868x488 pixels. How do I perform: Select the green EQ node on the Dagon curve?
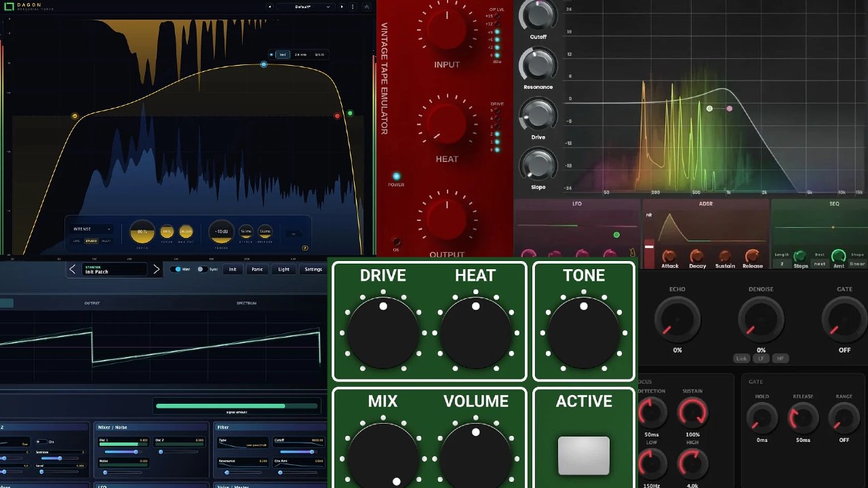pyautogui.click(x=350, y=113)
